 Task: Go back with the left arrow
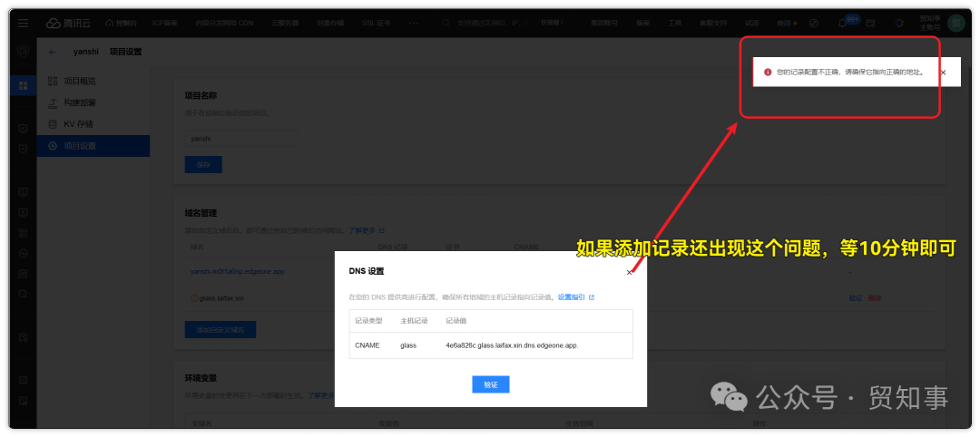53,52
